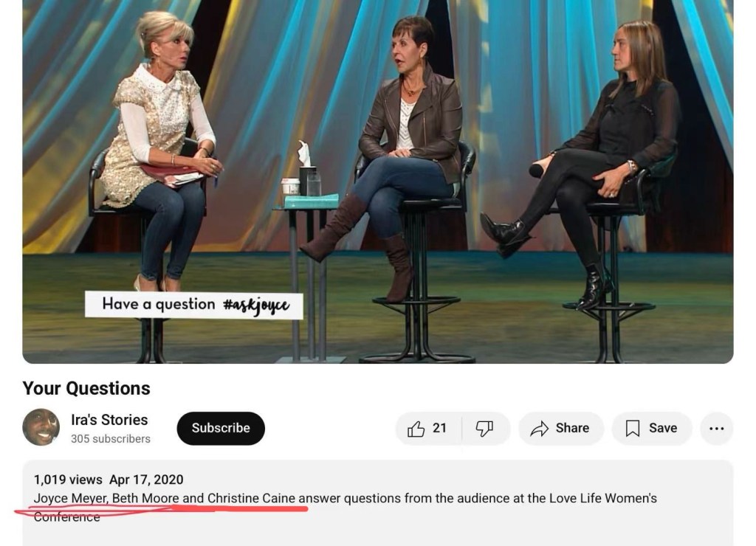Click the Save bookmark icon

pos(633,429)
